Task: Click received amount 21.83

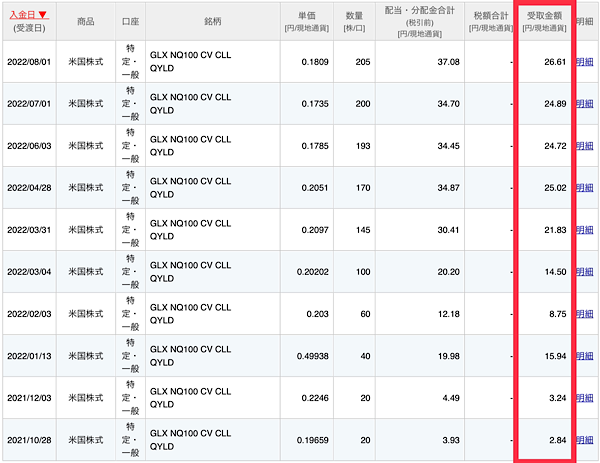Action: pos(555,230)
